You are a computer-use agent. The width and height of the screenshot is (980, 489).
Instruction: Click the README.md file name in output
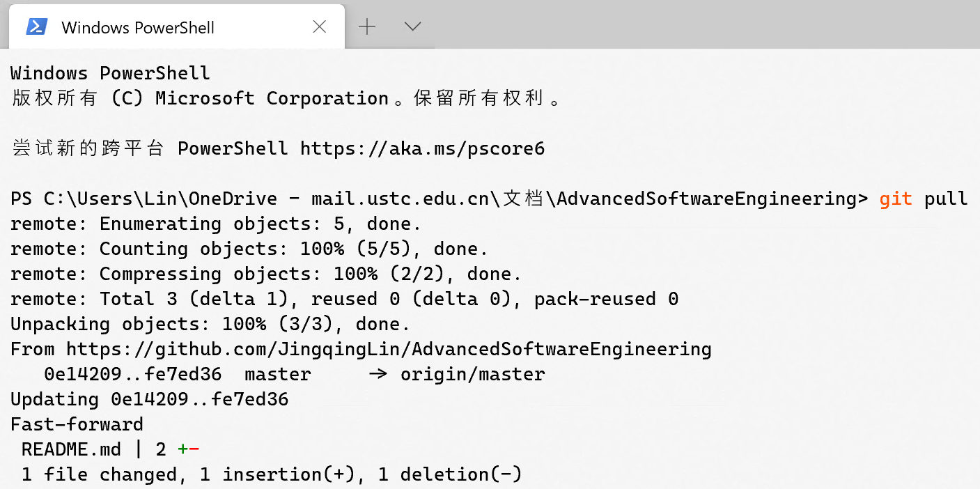click(x=71, y=449)
